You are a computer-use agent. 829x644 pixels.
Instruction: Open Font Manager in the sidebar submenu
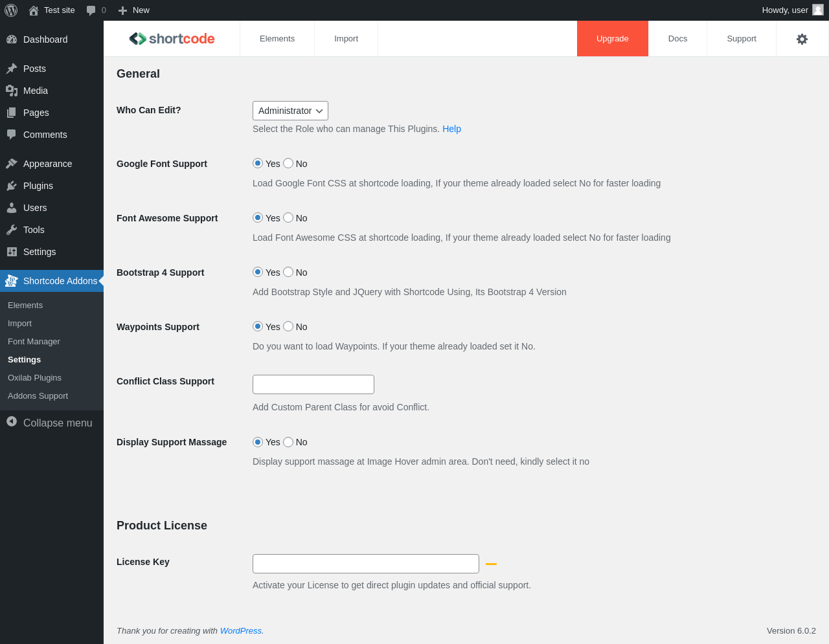coord(34,342)
